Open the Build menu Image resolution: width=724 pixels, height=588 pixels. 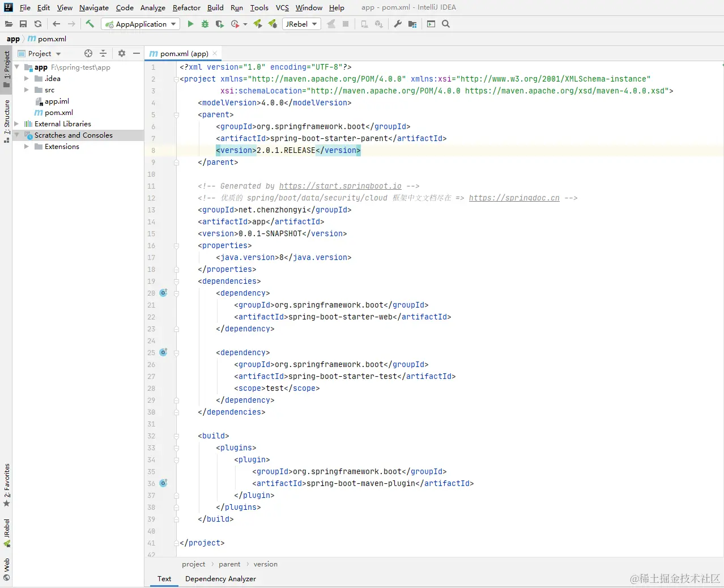click(215, 7)
